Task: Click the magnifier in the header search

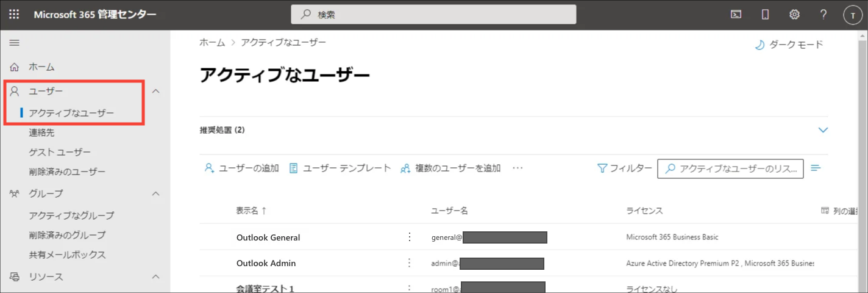Action: tap(306, 15)
